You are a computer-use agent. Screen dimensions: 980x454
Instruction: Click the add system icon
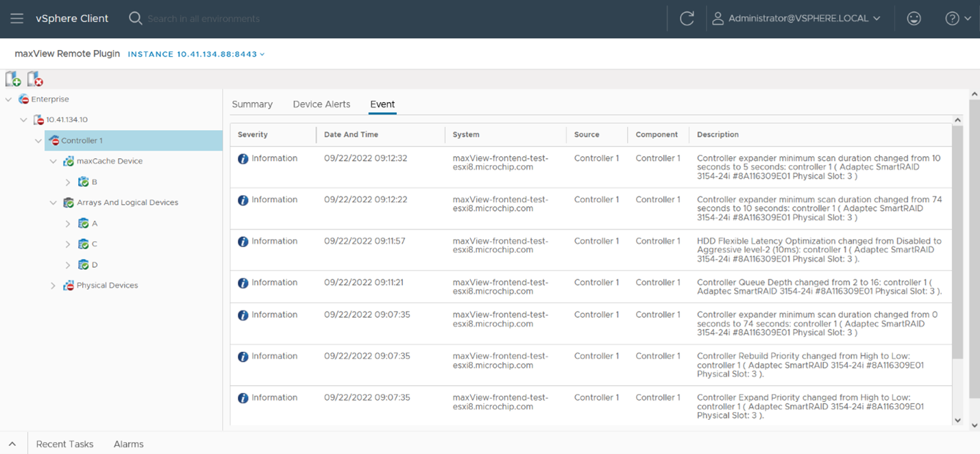13,79
